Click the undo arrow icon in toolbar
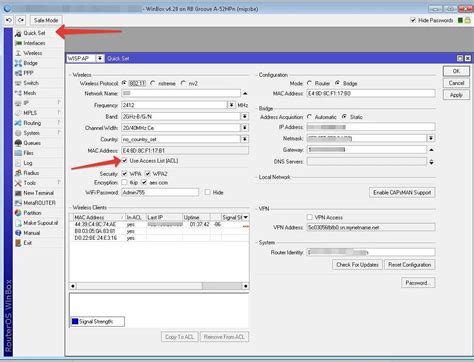The height and width of the screenshot is (362, 474). click(x=9, y=20)
